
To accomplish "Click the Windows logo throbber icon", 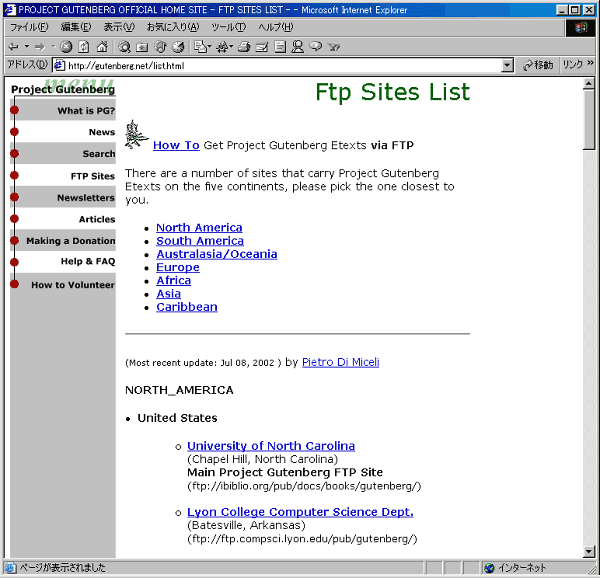I will [580, 27].
